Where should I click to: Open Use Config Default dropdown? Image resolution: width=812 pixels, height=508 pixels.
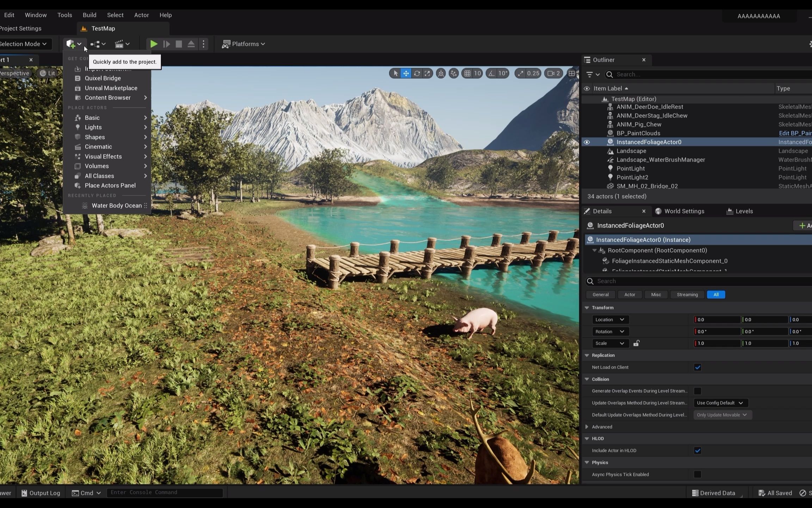[x=720, y=403]
